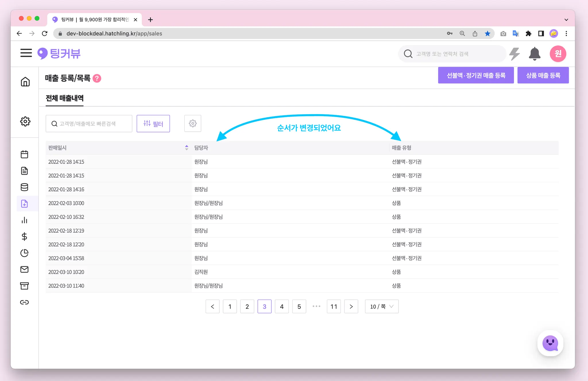Open the calendar icon in sidebar
Image resolution: width=588 pixels, height=381 pixels.
click(24, 154)
